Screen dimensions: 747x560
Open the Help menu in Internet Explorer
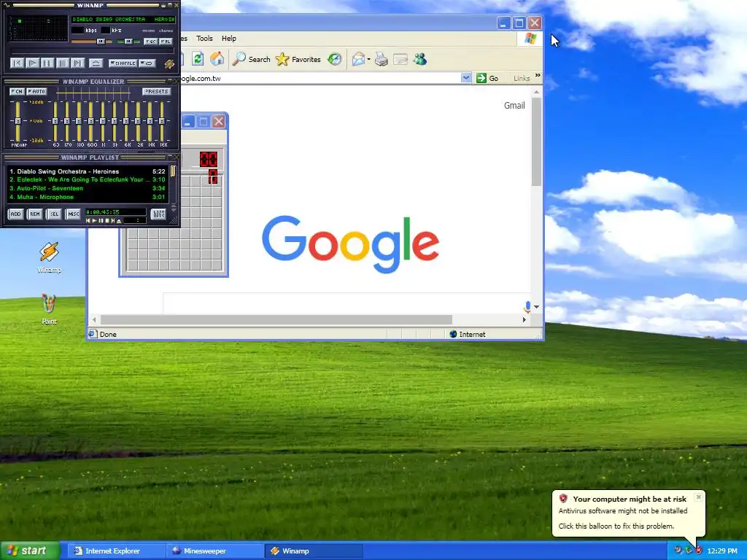(228, 39)
